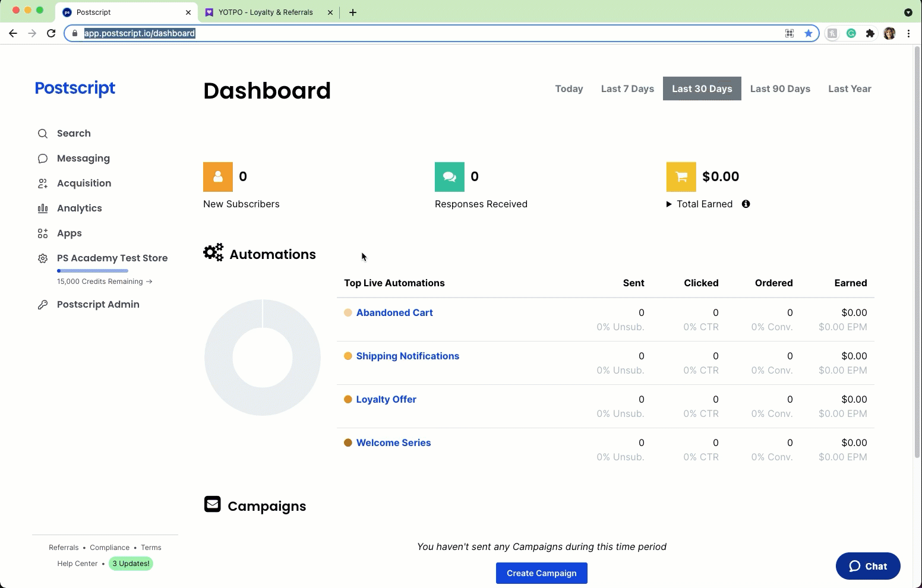This screenshot has width=922, height=588.
Task: Click 15,000 Credits Remaining link
Action: pyautogui.click(x=105, y=282)
